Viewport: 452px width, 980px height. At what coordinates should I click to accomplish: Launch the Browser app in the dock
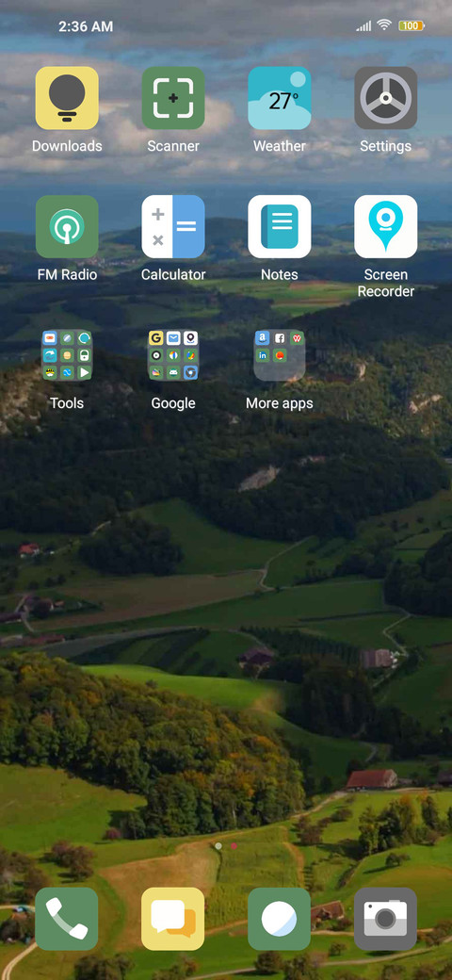279,919
